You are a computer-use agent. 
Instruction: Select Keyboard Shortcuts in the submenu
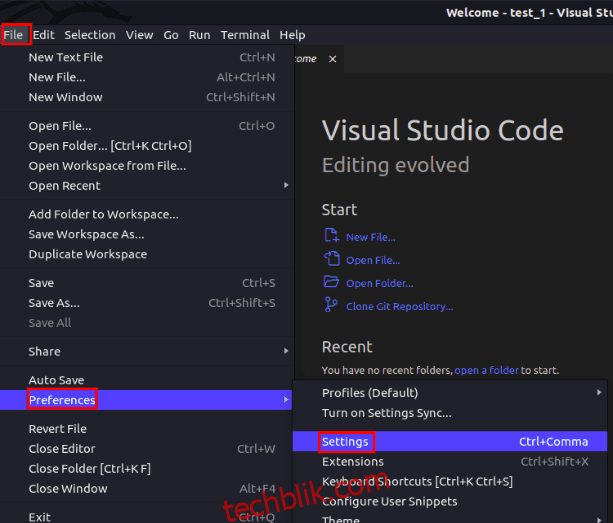click(x=450, y=482)
